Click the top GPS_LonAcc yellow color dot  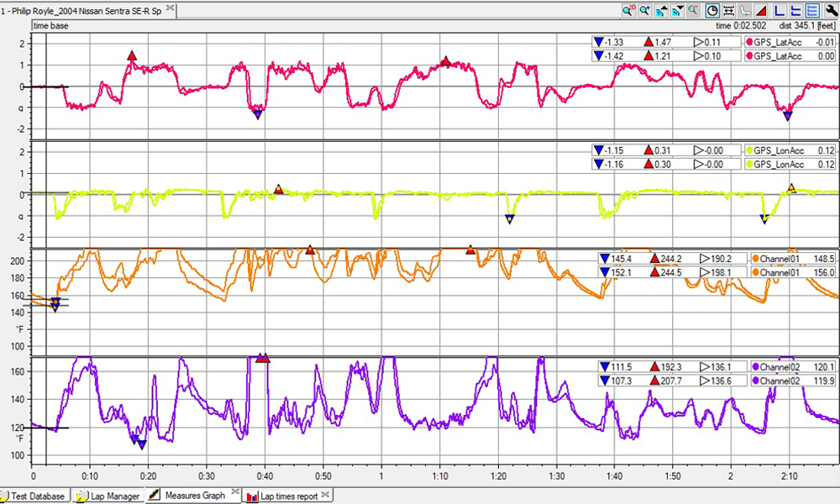[748, 150]
